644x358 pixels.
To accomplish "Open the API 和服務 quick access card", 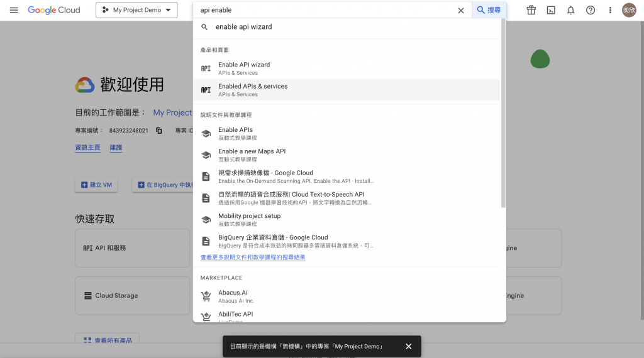I will (132, 248).
